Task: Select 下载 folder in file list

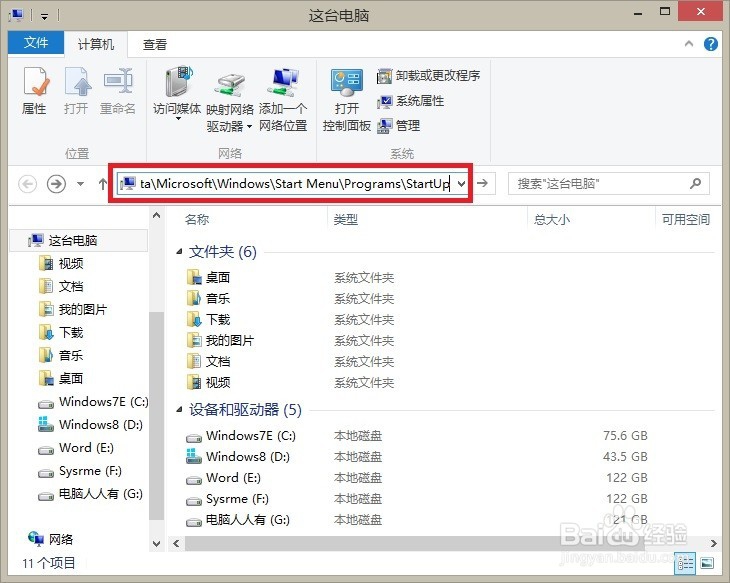Action: 209,319
